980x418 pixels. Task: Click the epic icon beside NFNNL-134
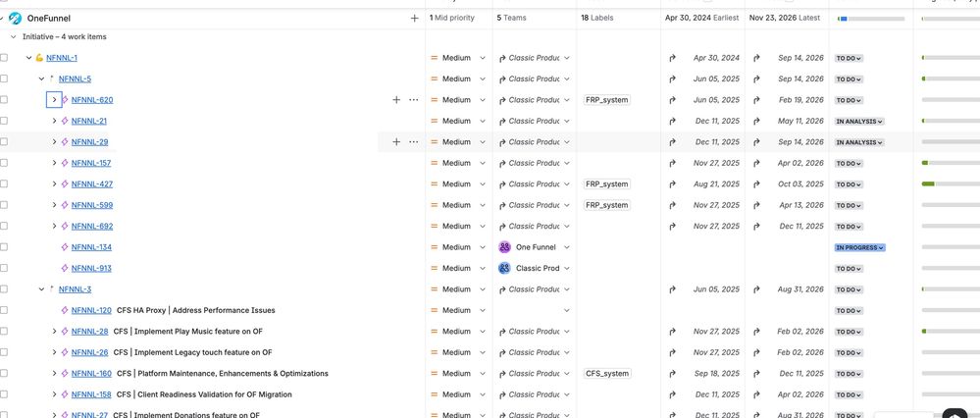tap(65, 247)
